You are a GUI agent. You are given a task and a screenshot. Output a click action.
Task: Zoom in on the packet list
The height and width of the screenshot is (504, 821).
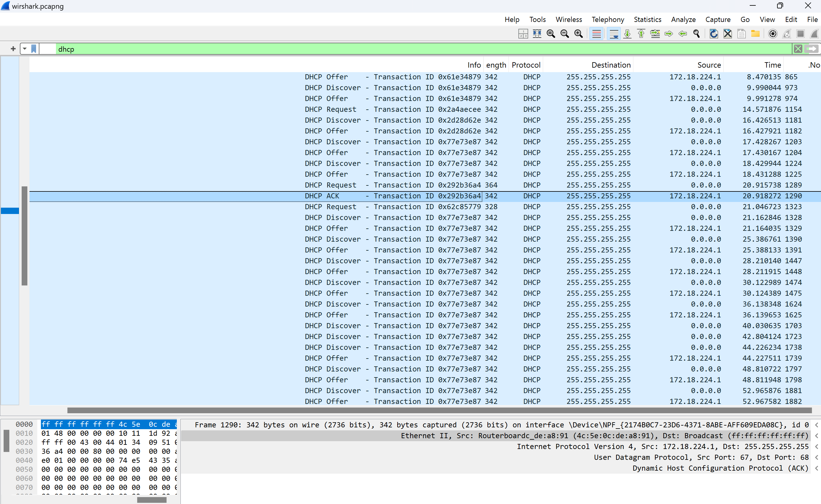pyautogui.click(x=579, y=34)
